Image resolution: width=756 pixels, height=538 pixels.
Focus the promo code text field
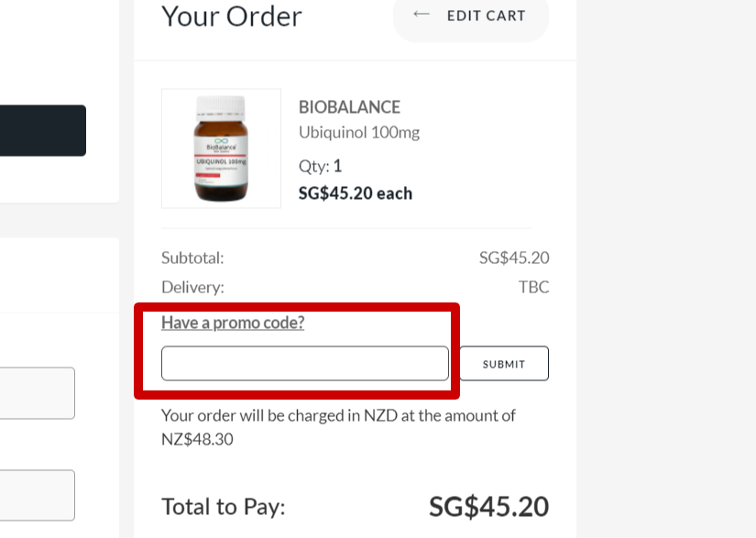pos(305,364)
